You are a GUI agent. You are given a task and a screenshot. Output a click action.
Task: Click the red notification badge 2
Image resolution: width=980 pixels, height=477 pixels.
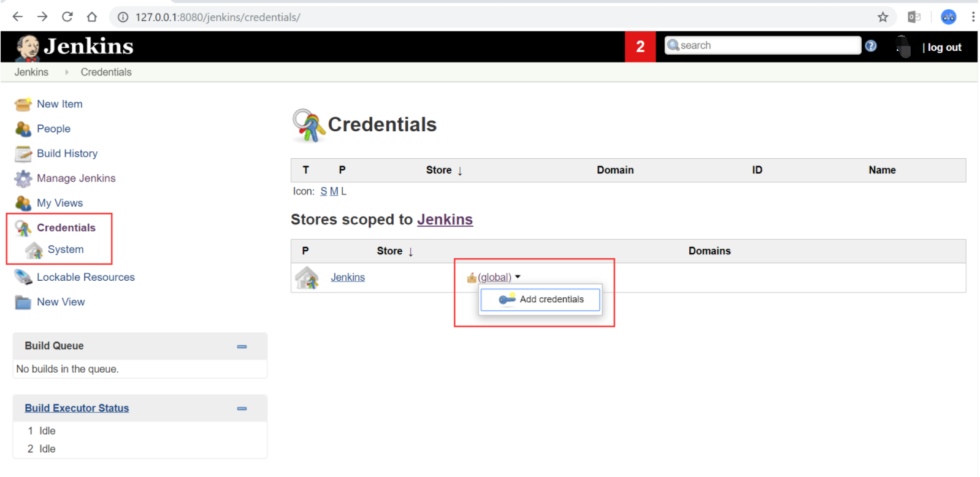[x=640, y=47]
